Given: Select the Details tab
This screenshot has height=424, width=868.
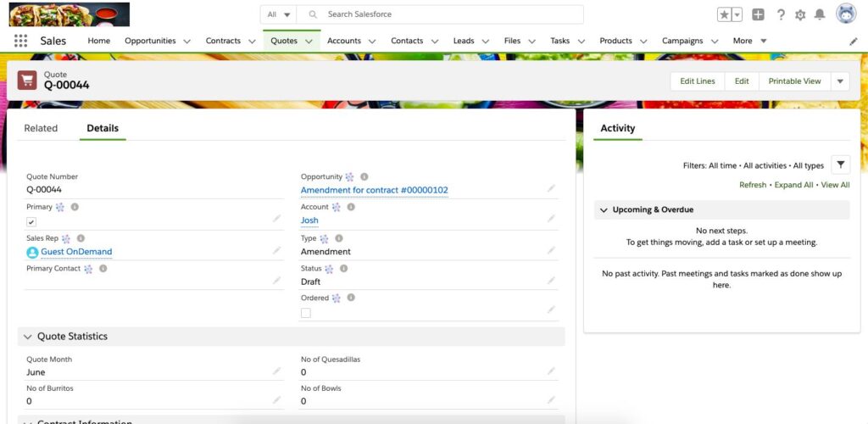Looking at the screenshot, I should (x=103, y=128).
